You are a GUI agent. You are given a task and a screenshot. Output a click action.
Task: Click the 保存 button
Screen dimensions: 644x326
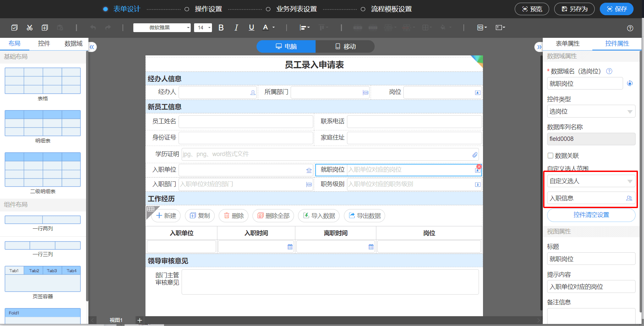[x=617, y=9]
